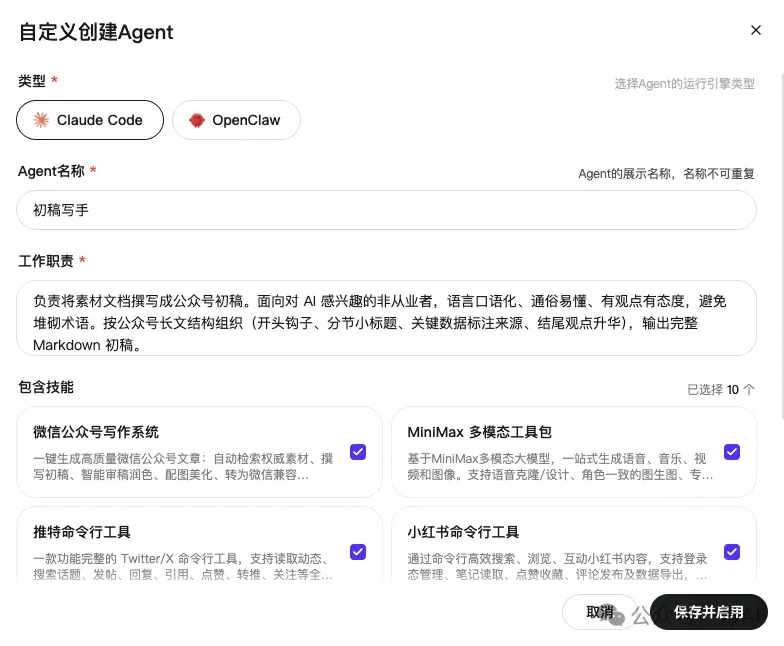This screenshot has height=646, width=784.
Task: Uncheck the 推特命令行工具 skill checkbox
Action: click(x=358, y=552)
